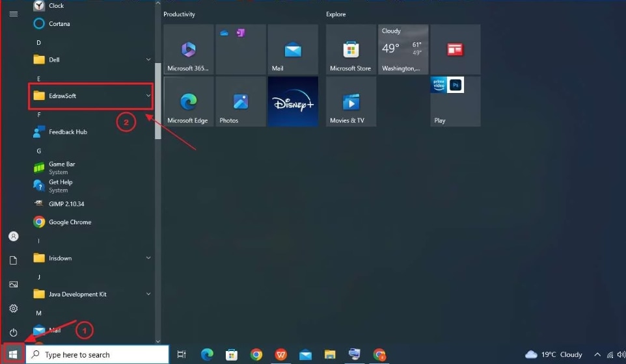Open Mail from the taskbar
The width and height of the screenshot is (626, 364).
pos(305,354)
